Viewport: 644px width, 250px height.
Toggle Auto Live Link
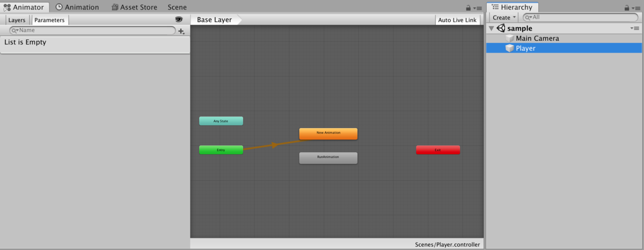coord(457,20)
